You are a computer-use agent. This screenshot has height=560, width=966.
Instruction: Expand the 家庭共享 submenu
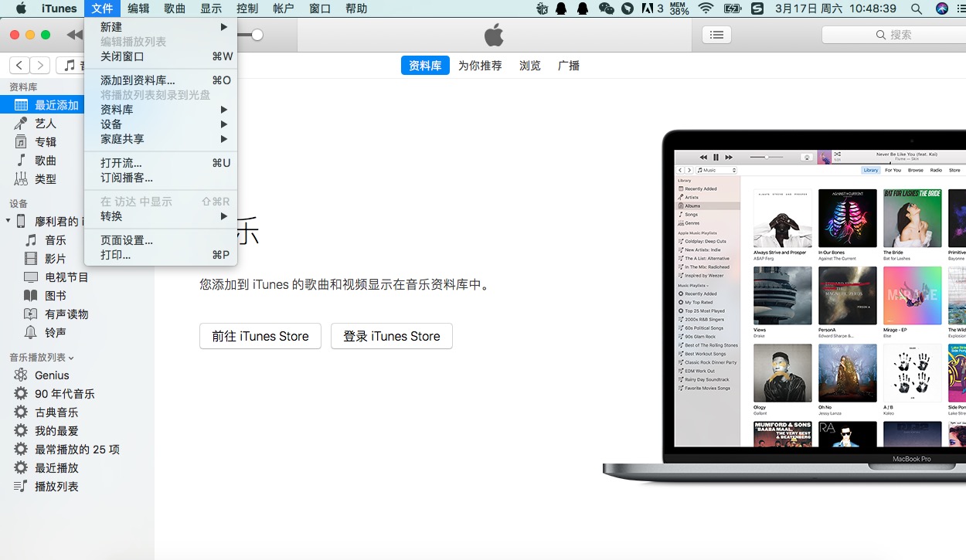[x=161, y=139]
